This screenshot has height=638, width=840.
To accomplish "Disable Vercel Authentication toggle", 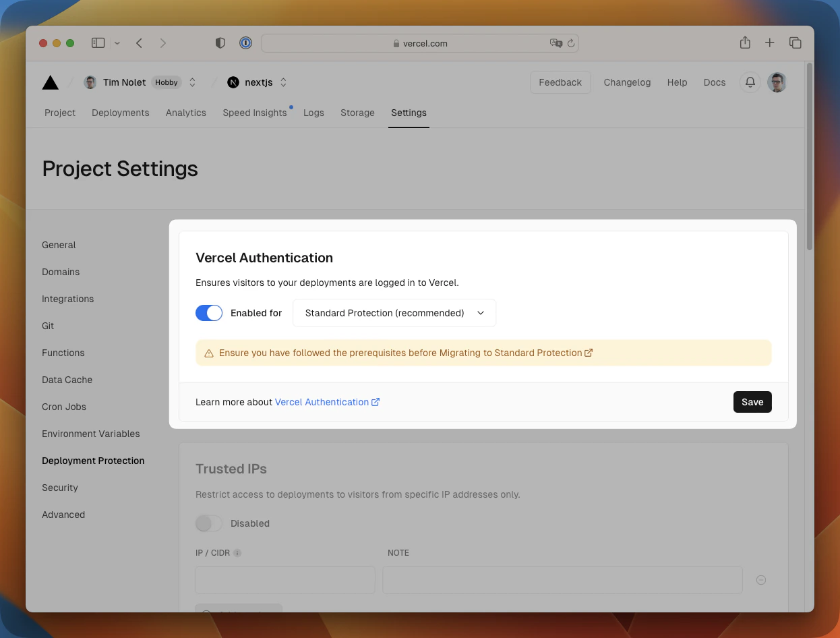I will 209,312.
